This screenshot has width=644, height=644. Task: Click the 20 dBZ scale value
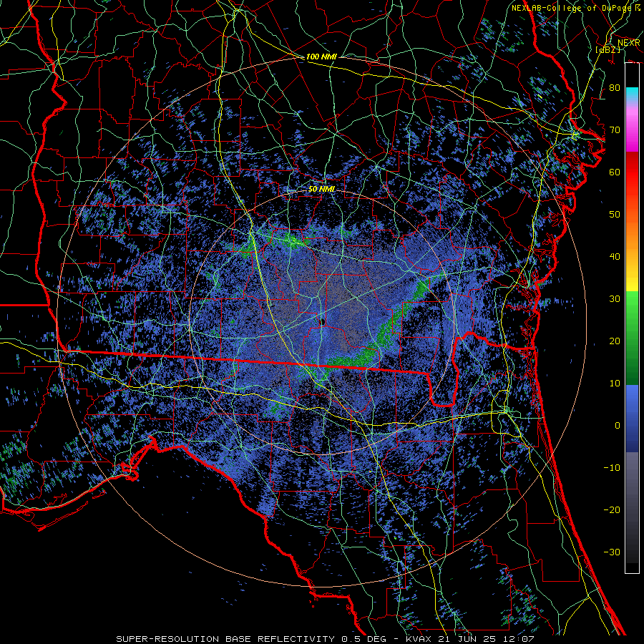(x=615, y=341)
